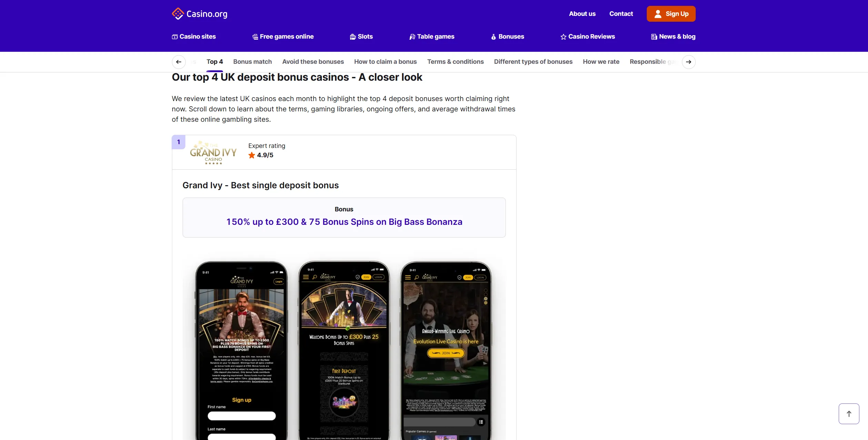This screenshot has height=440, width=868.
Task: Click the Grand Ivy Casino logo
Action: (213, 152)
